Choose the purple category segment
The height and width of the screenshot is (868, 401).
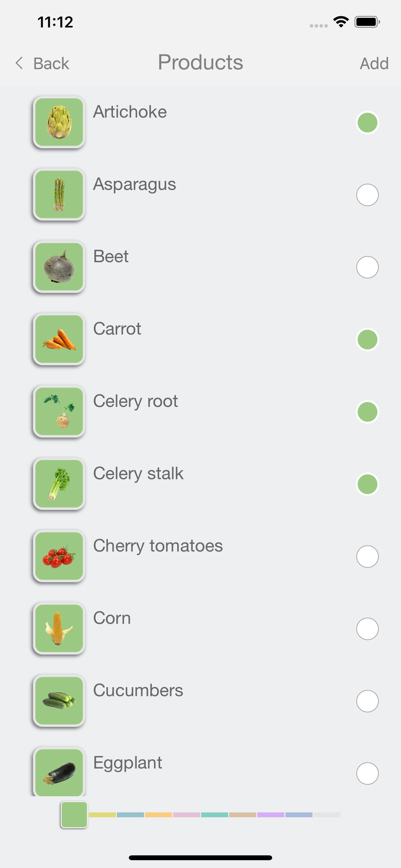pyautogui.click(x=271, y=815)
